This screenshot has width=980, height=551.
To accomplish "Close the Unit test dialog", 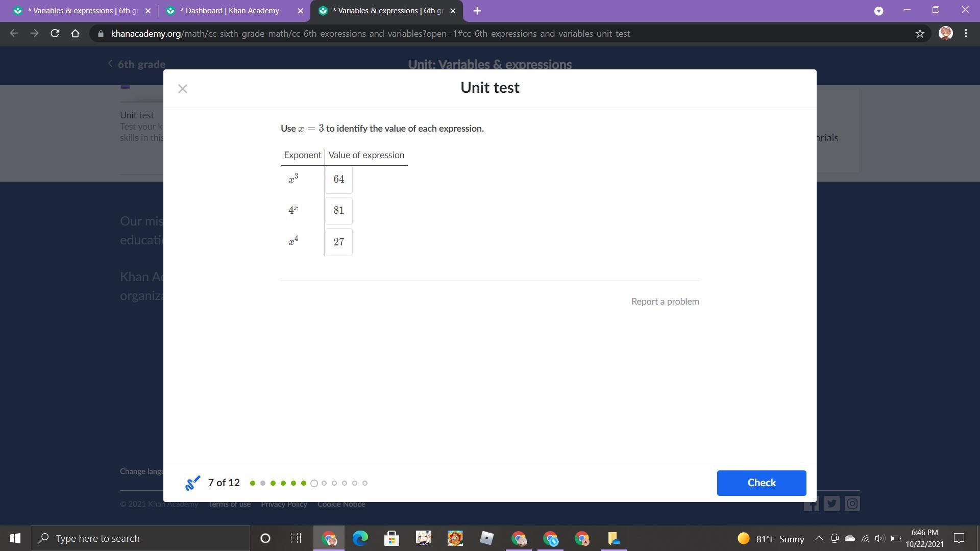I will pyautogui.click(x=183, y=89).
